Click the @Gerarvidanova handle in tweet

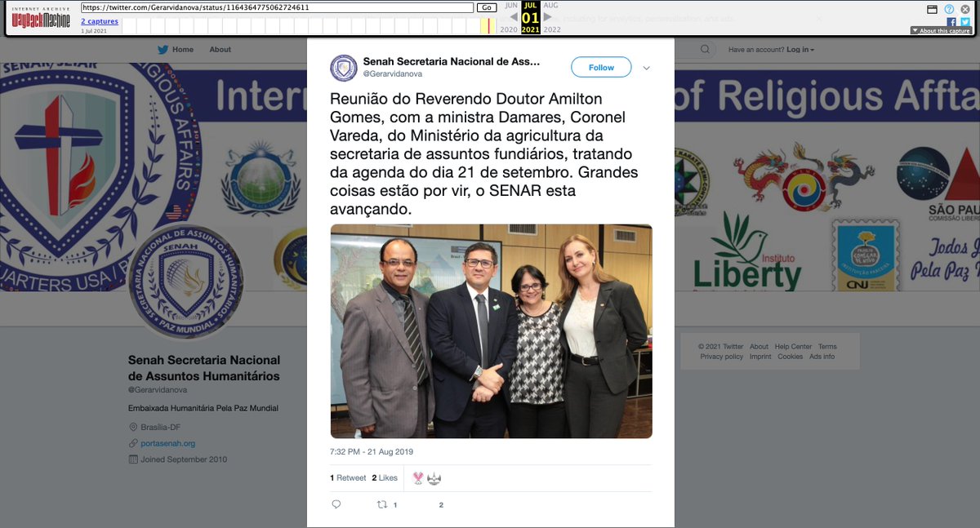click(x=392, y=73)
